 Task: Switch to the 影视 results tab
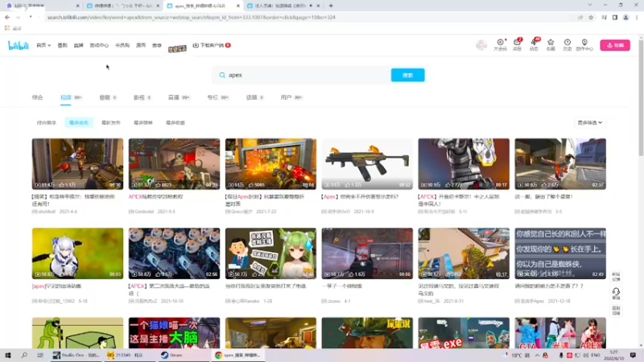(x=138, y=97)
